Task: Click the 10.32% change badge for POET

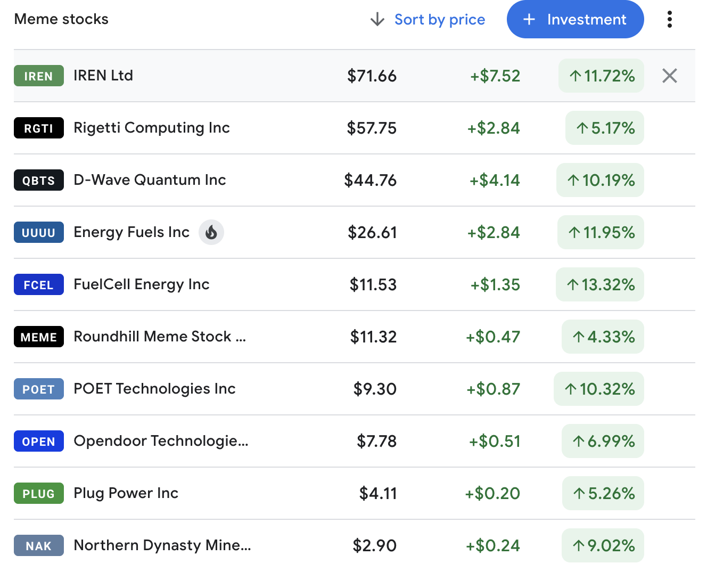Action: (x=599, y=389)
